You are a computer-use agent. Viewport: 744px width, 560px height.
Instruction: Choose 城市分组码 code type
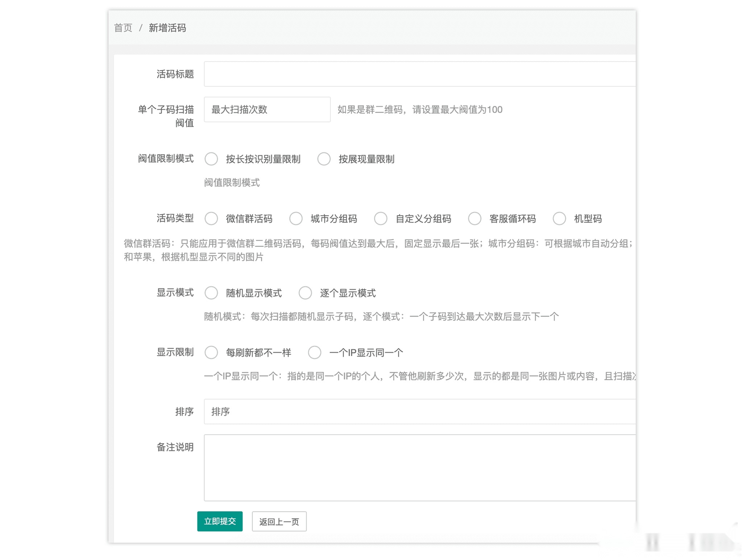(296, 219)
